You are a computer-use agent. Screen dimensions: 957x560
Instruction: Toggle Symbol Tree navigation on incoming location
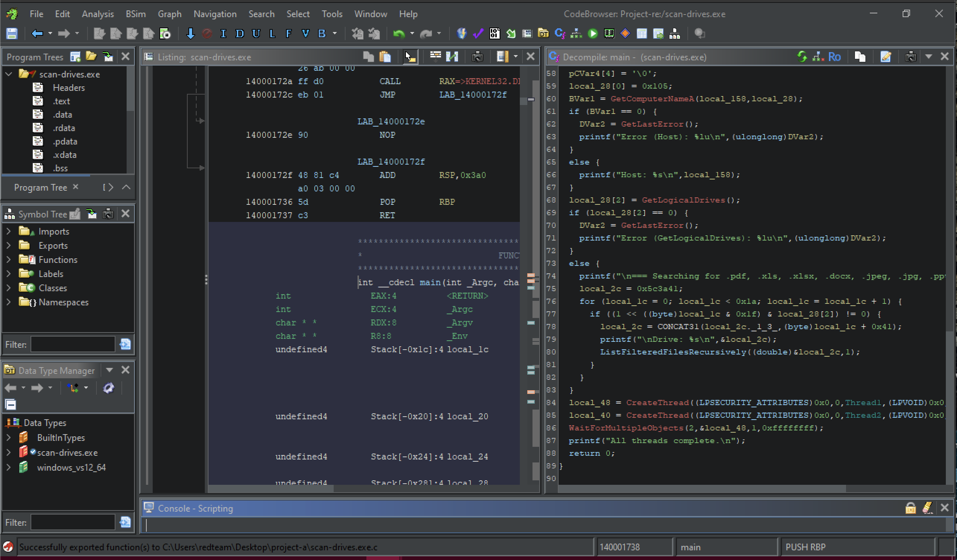[92, 214]
